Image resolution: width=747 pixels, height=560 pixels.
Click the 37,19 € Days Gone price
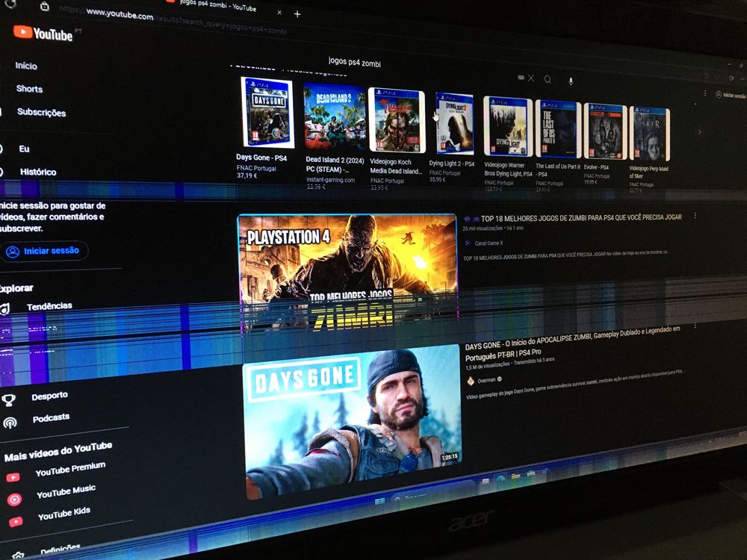tap(247, 175)
